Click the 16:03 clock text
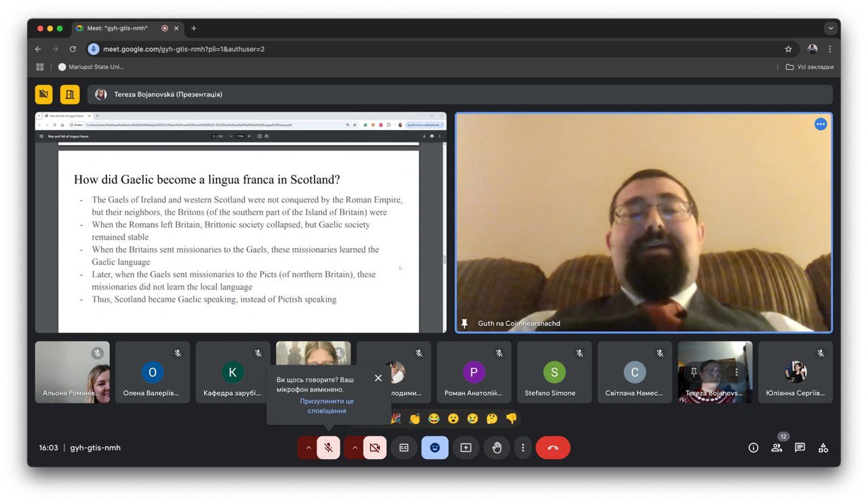 click(x=49, y=448)
